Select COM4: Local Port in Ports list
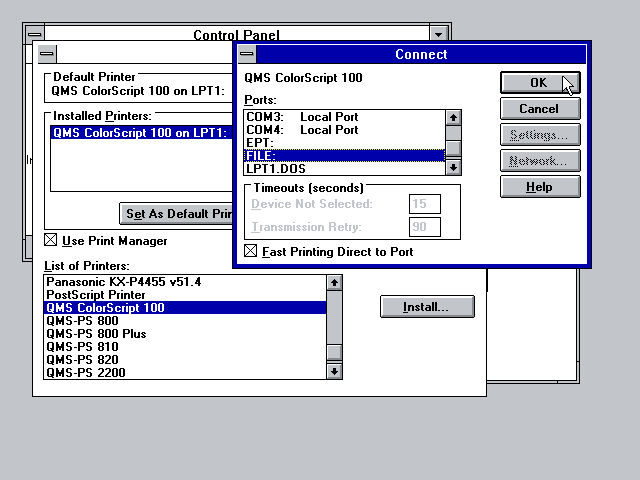This screenshot has height=480, width=640. tap(344, 130)
